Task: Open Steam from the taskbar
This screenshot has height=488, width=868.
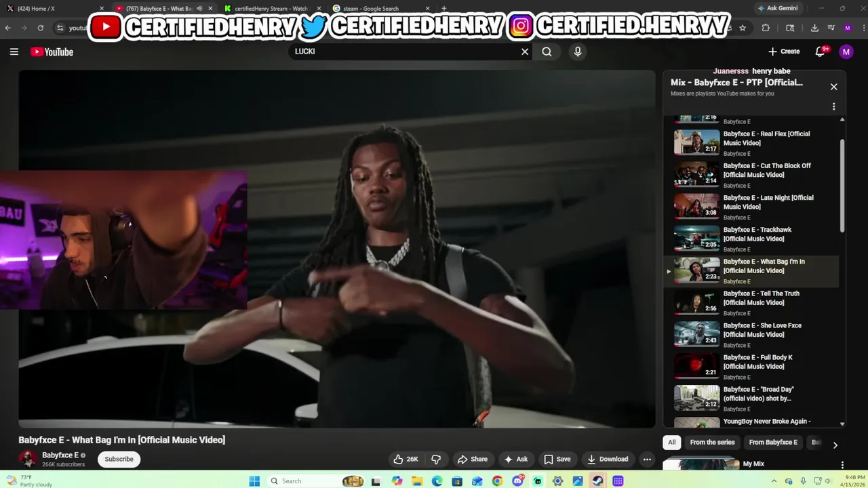Action: tap(598, 481)
